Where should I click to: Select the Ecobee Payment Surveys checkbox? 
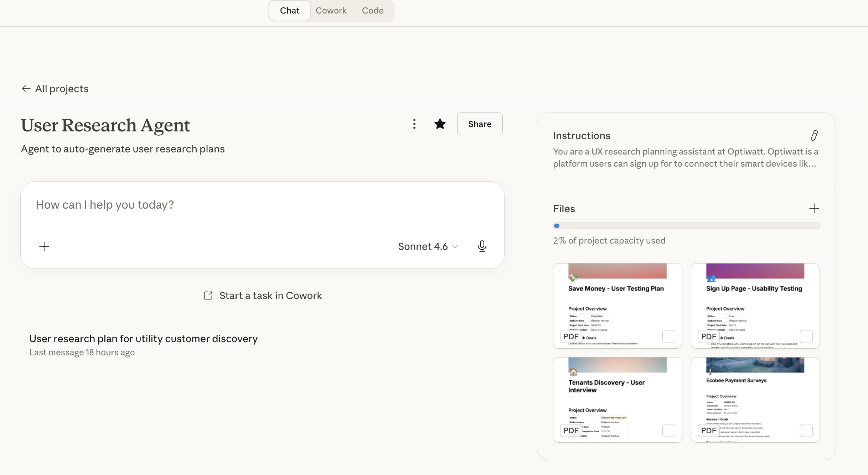[x=806, y=430]
